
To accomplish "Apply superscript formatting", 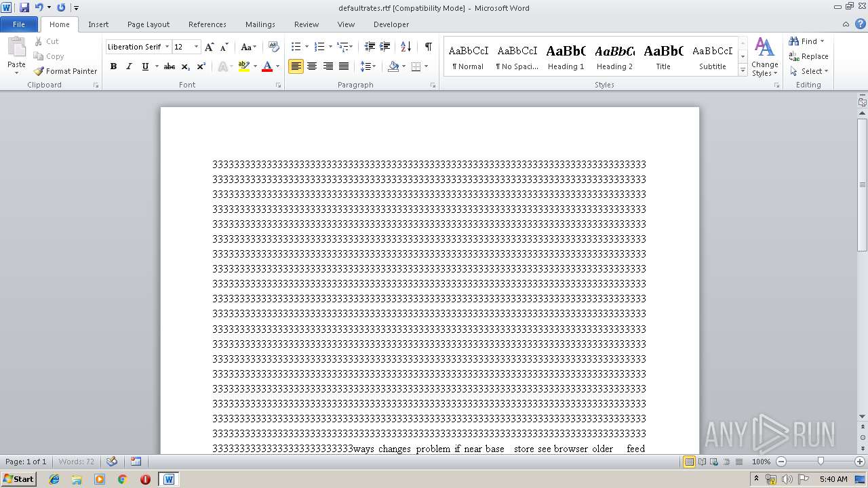I will [x=201, y=66].
